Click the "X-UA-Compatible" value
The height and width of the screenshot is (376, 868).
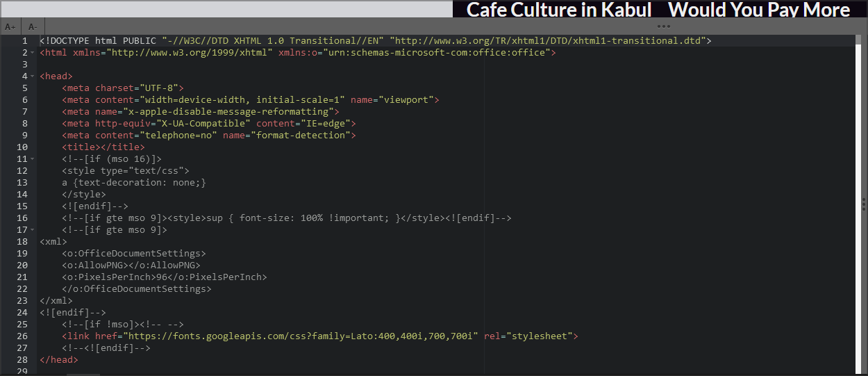tap(203, 124)
